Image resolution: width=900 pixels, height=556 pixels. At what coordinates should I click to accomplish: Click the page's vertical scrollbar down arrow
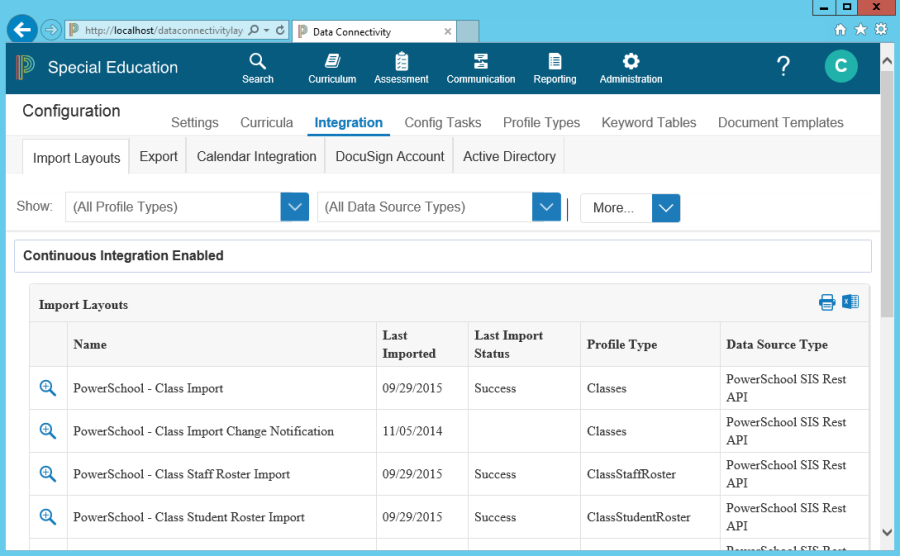coord(887,533)
